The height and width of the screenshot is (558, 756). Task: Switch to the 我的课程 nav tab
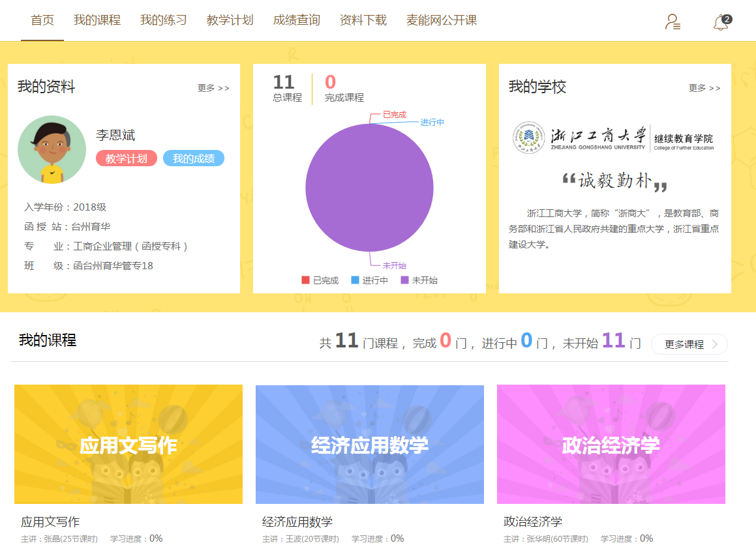[x=97, y=20]
